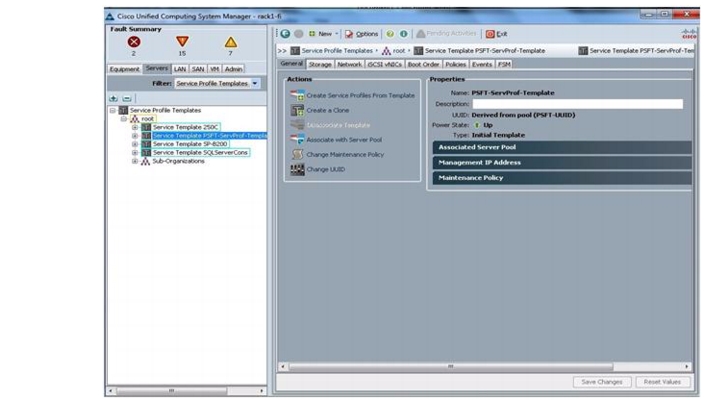Click the Create a Clone icon
The width and height of the screenshot is (704, 404).
click(x=297, y=110)
